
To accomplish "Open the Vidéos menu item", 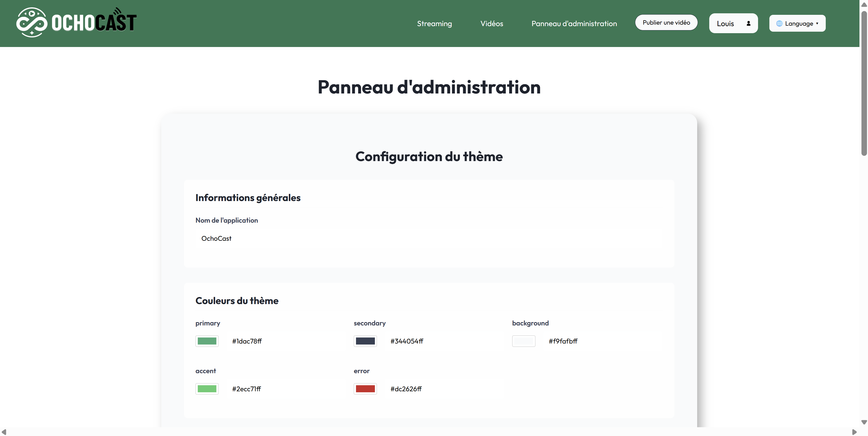I will (x=492, y=24).
